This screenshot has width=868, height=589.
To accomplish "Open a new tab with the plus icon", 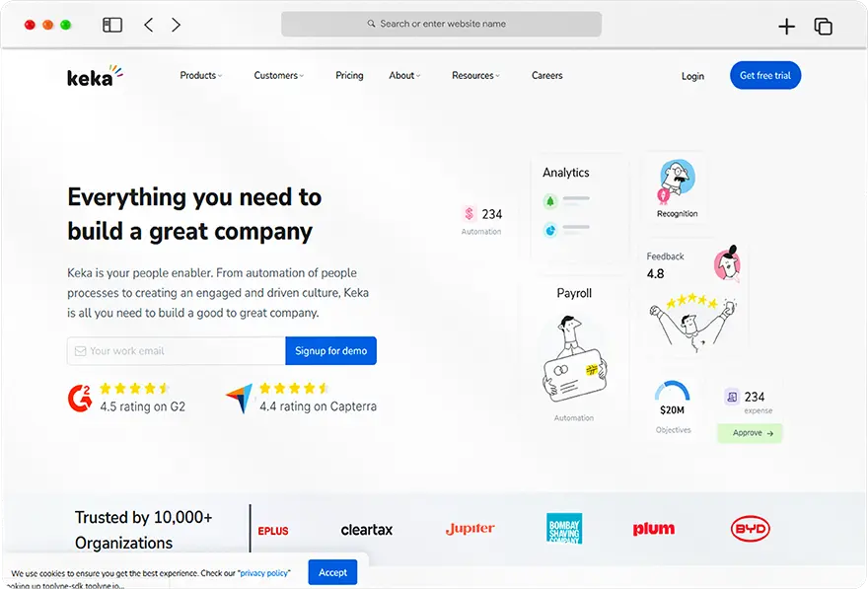I will (x=786, y=25).
